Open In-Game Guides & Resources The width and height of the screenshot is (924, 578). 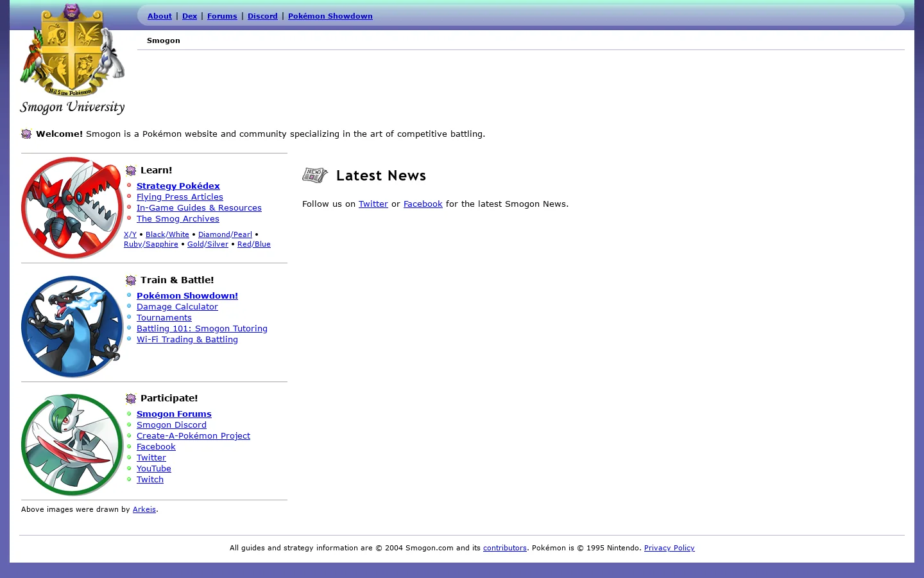pos(199,207)
